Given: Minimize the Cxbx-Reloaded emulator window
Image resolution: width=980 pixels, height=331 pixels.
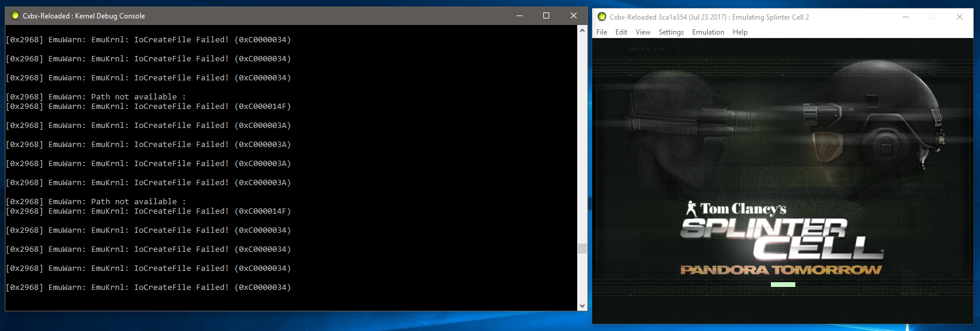Looking at the screenshot, I should tap(906, 17).
